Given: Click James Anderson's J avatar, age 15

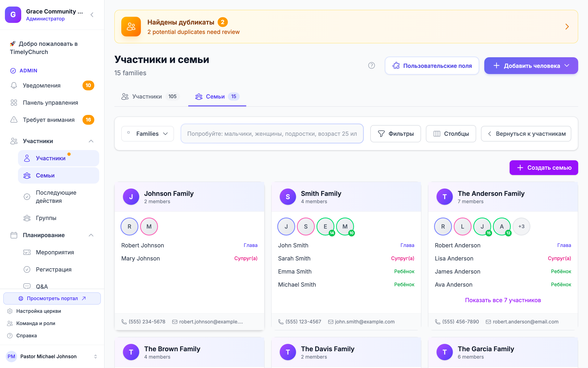Looking at the screenshot, I should (x=482, y=226).
